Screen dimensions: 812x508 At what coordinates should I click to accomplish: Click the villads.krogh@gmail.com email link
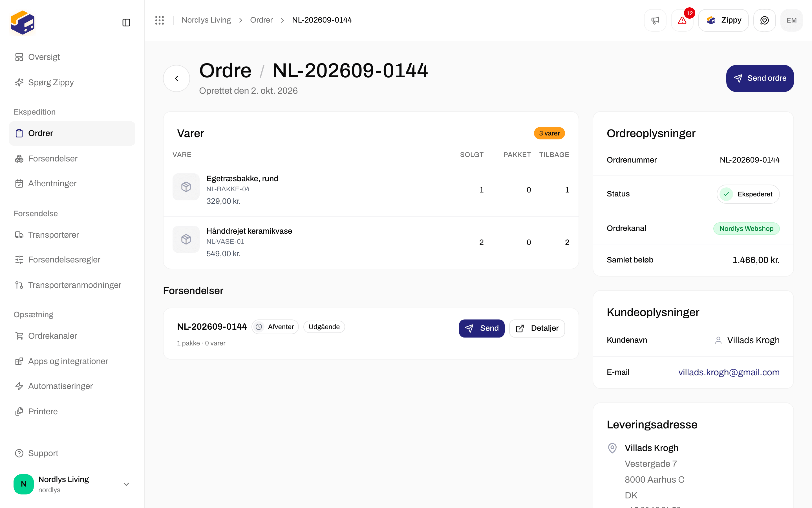[x=729, y=372]
